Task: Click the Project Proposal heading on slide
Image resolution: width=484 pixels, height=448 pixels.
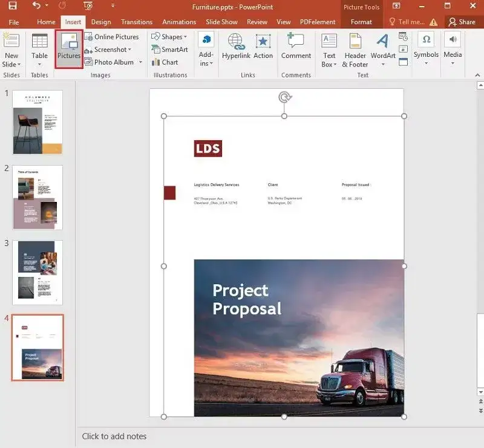Action: (x=247, y=299)
